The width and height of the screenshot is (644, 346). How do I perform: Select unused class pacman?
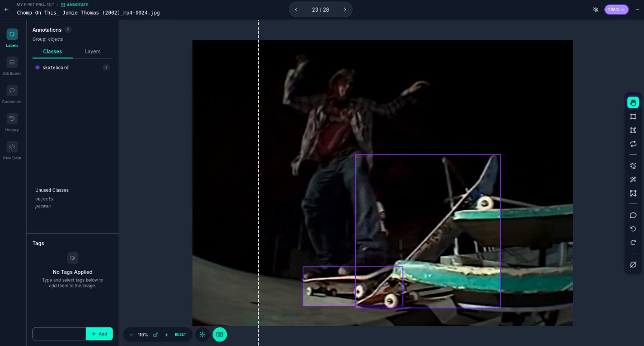(x=43, y=206)
